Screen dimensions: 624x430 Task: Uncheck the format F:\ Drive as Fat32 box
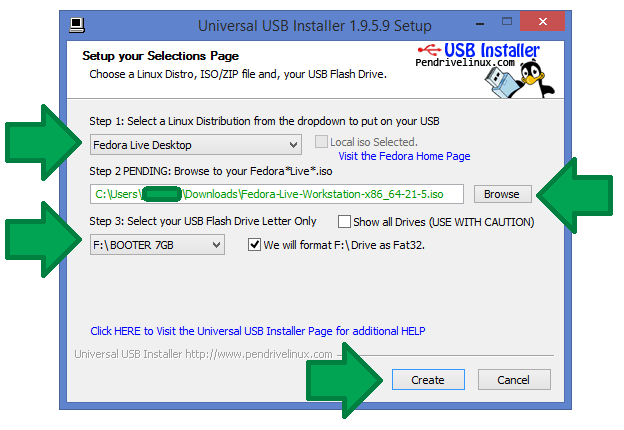click(254, 244)
